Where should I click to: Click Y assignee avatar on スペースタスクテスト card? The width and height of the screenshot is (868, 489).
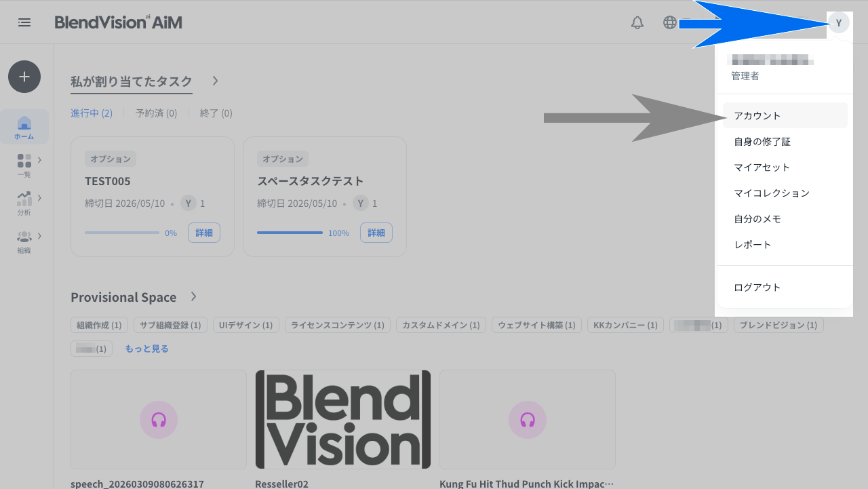point(361,203)
